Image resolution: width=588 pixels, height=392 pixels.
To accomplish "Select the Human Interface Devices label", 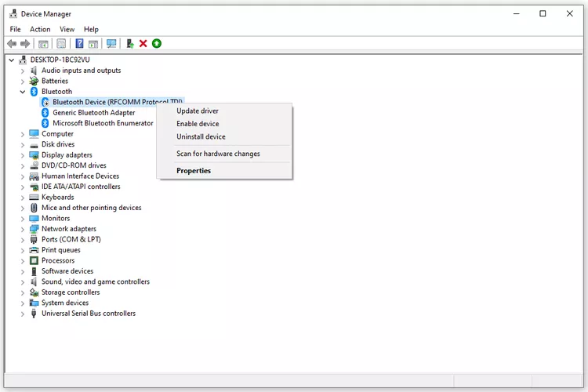I will [x=80, y=176].
